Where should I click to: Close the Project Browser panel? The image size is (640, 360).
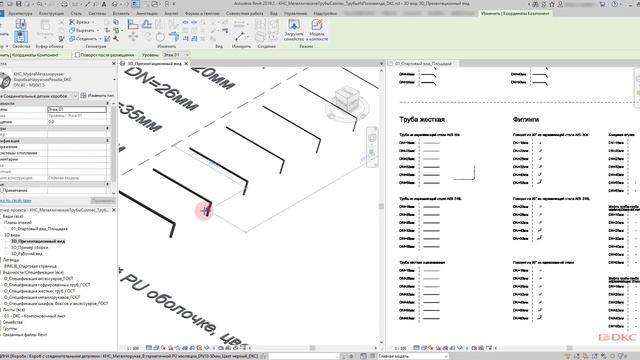[114, 210]
